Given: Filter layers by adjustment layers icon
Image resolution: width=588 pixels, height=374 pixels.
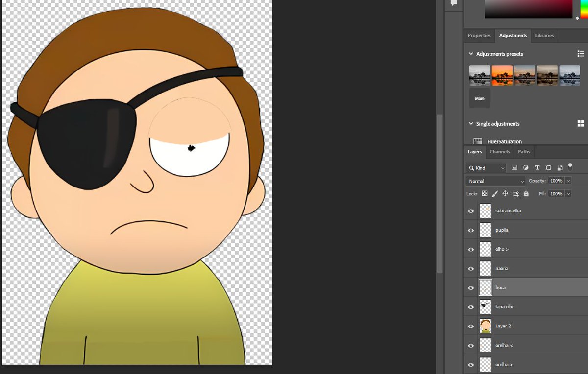Looking at the screenshot, I should 526,167.
